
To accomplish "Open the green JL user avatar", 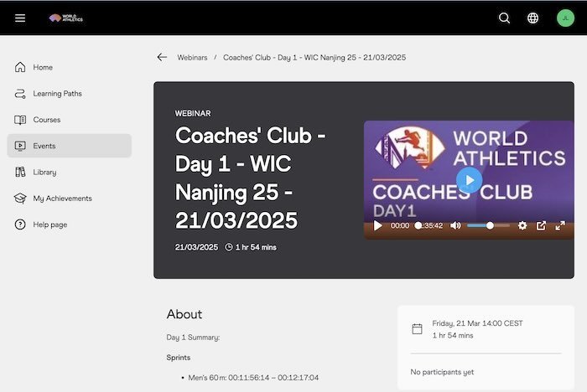I will [x=565, y=18].
